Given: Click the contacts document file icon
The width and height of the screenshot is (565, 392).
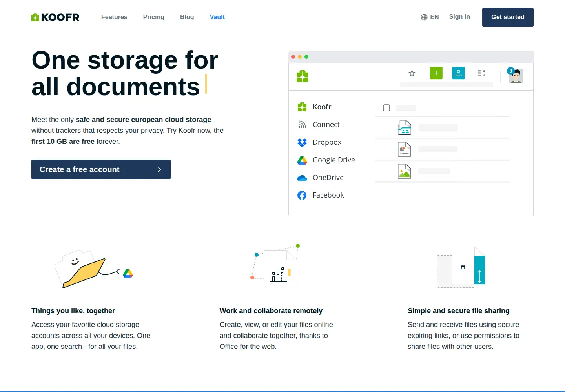Looking at the screenshot, I should coord(405,127).
